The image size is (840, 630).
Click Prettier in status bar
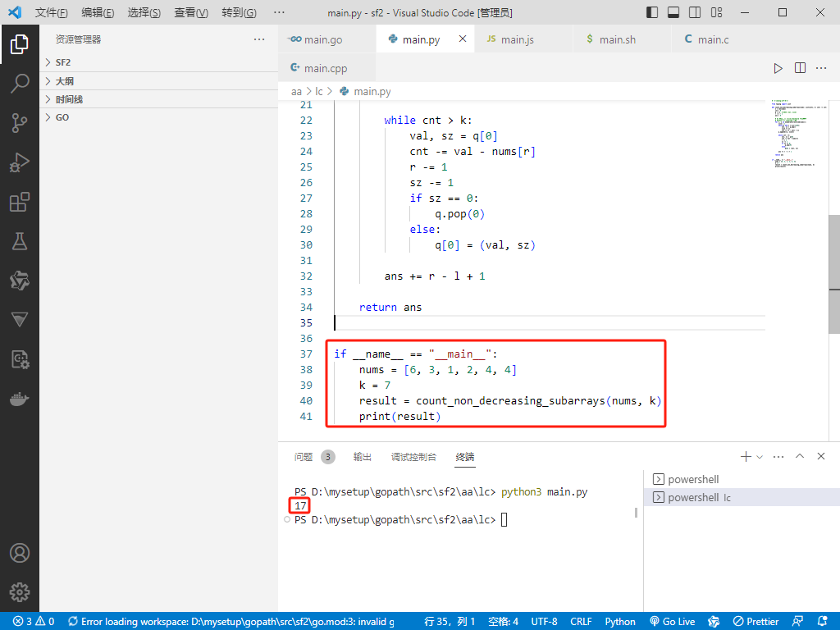[x=756, y=622]
